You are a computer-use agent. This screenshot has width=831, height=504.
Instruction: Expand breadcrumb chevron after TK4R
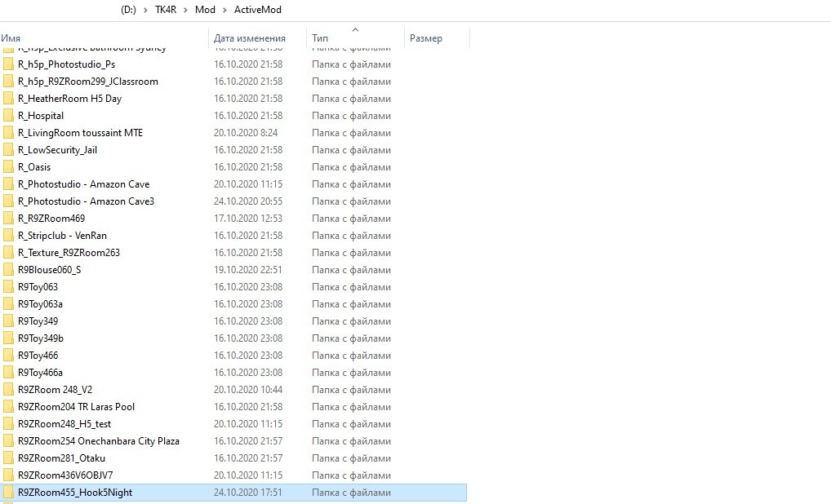click(185, 10)
